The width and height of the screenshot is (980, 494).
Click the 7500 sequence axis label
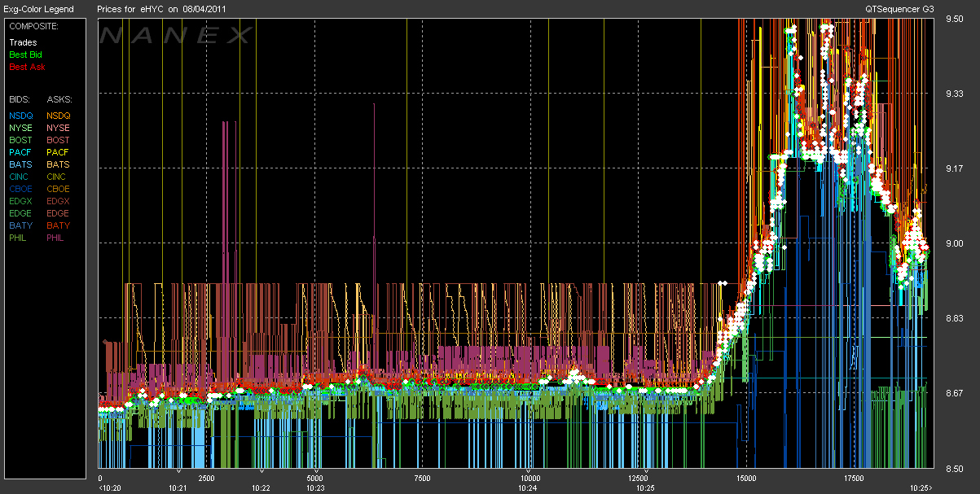point(422,479)
